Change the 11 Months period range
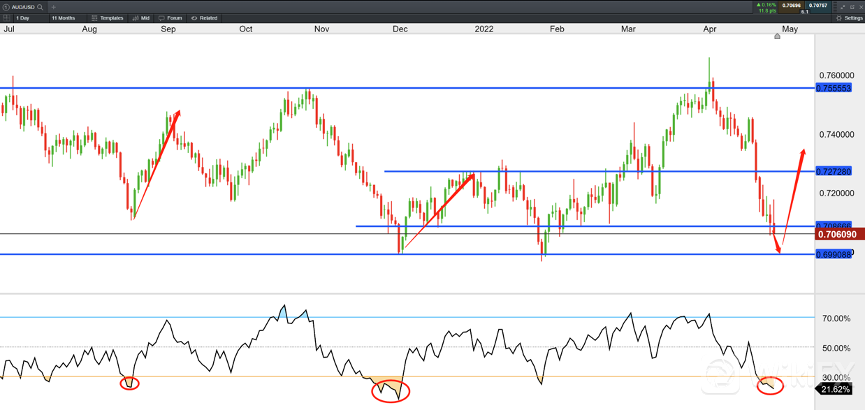This screenshot has width=866, height=410. (65, 18)
